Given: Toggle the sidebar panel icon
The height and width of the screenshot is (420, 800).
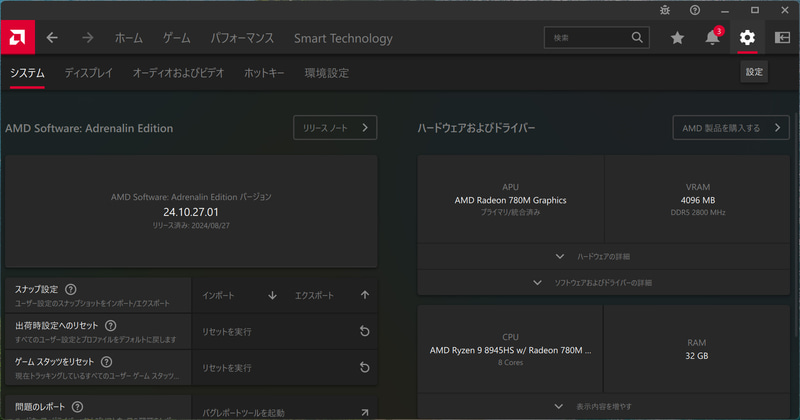Looking at the screenshot, I should click(782, 37).
